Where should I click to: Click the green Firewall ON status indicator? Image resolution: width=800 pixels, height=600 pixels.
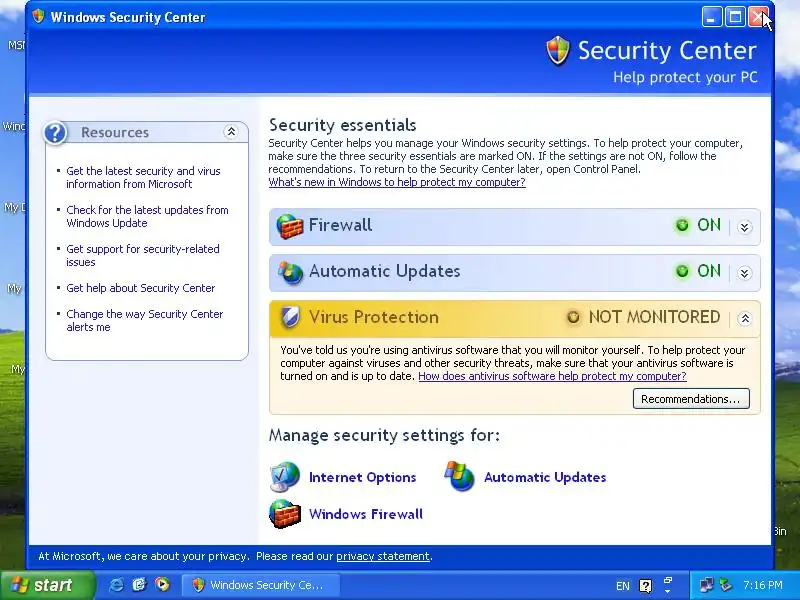[x=682, y=225]
